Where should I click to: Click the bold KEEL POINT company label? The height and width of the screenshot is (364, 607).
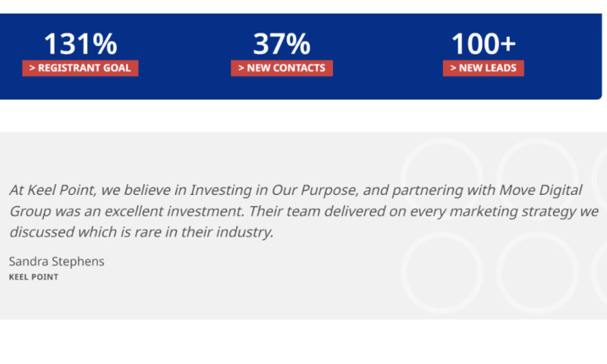pos(33,277)
